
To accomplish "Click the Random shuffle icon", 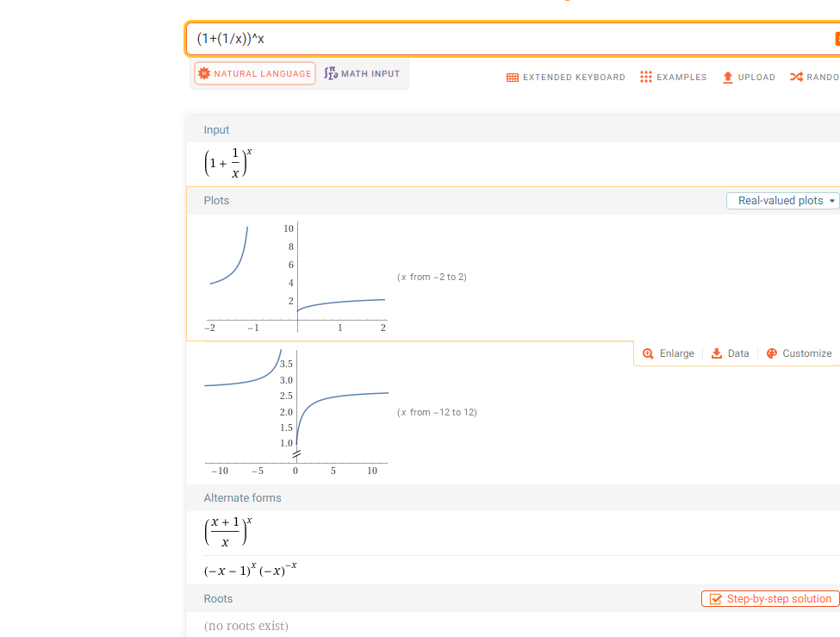I will 796,78.
